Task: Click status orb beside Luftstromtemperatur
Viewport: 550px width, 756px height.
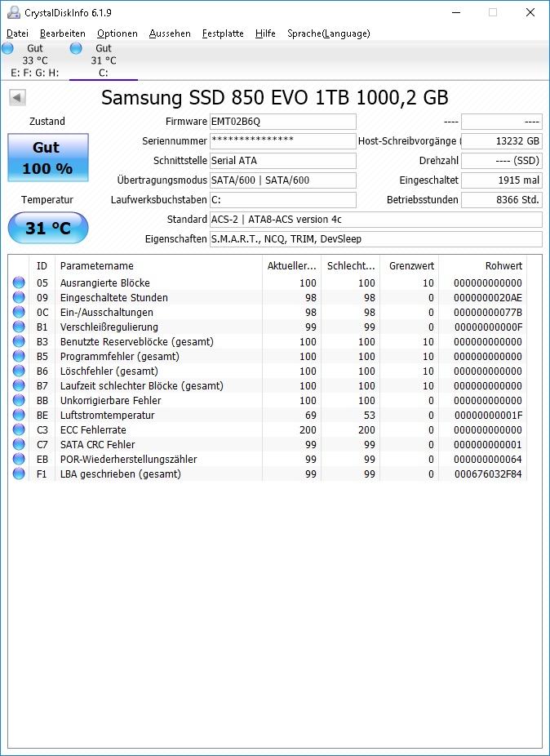Action: coord(19,415)
